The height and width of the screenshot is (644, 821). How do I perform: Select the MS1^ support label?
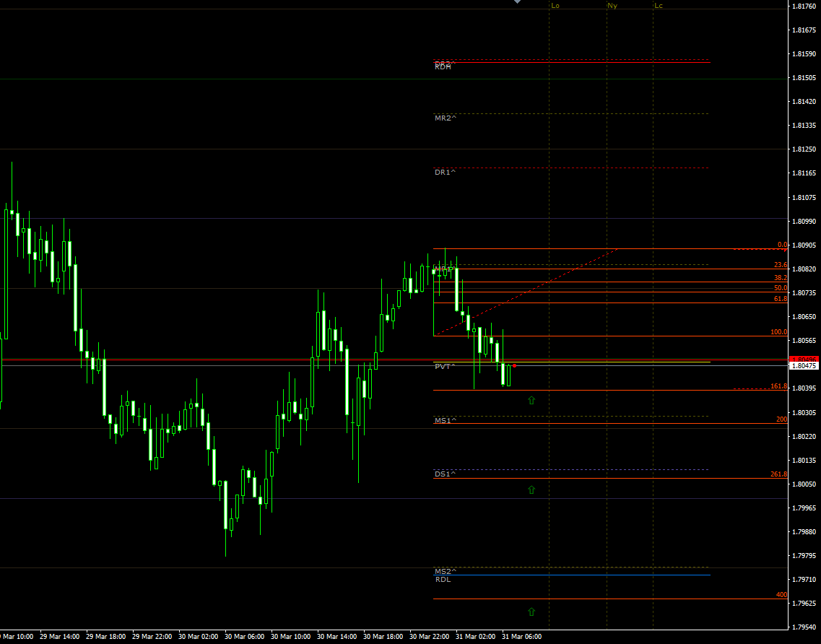446,419
